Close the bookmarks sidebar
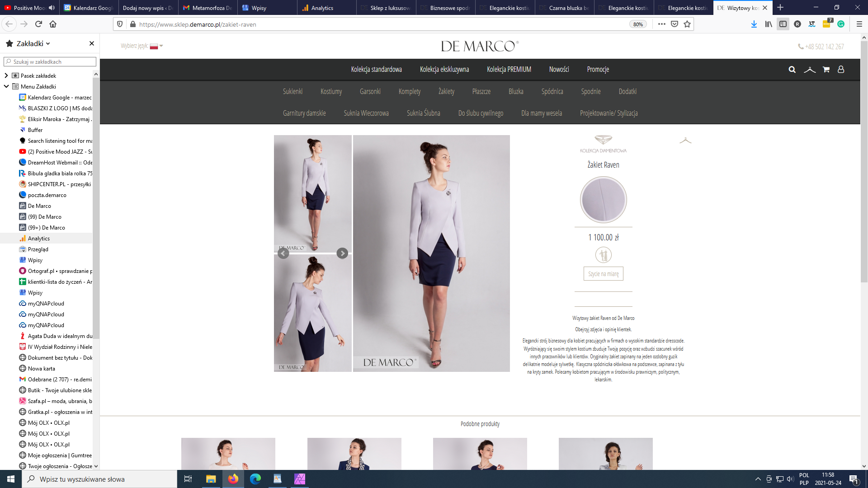This screenshot has height=488, width=868. [92, 43]
